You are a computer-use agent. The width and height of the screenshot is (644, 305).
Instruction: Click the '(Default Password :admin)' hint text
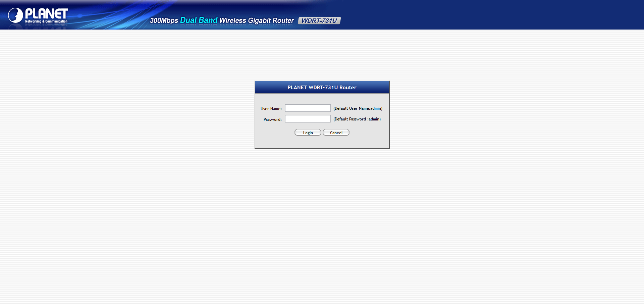point(357,119)
